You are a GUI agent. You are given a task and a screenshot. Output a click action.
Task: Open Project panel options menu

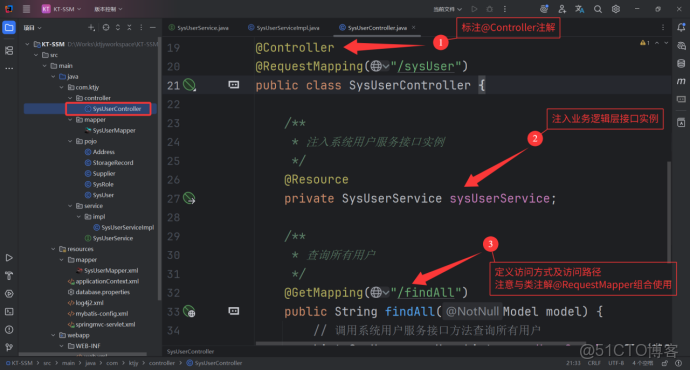click(141, 28)
